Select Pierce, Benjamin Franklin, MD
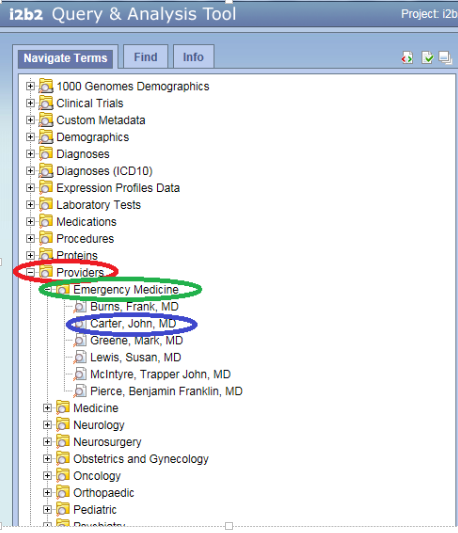The width and height of the screenshot is (458, 533). tap(166, 391)
